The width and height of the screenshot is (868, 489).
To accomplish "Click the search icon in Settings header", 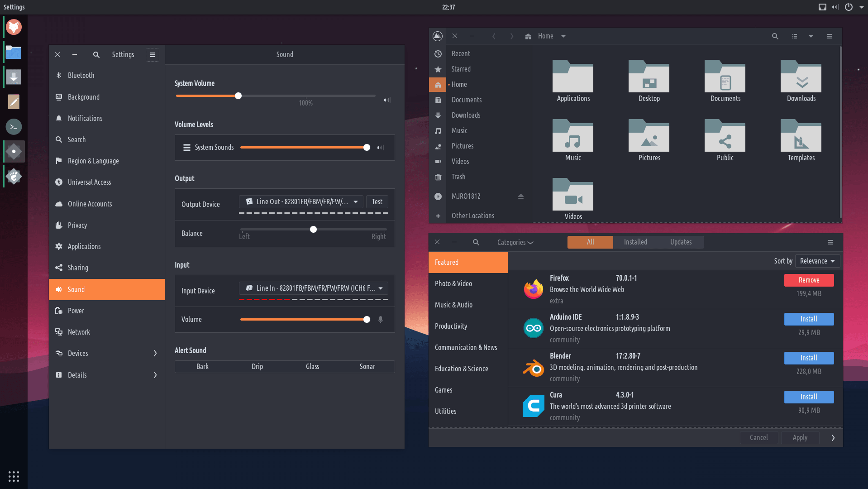I will (x=96, y=55).
